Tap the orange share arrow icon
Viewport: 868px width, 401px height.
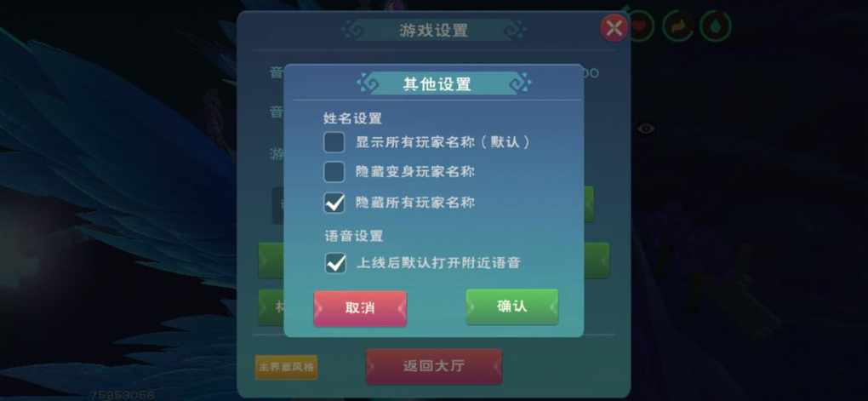coord(678,26)
